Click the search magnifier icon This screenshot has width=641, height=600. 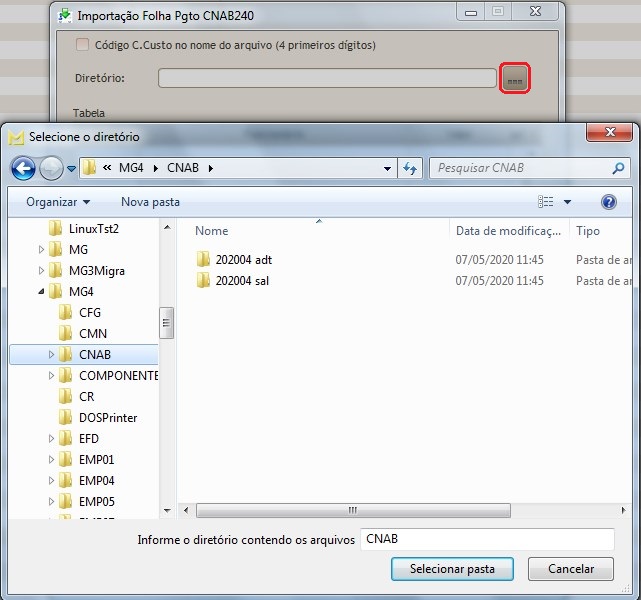(x=618, y=168)
